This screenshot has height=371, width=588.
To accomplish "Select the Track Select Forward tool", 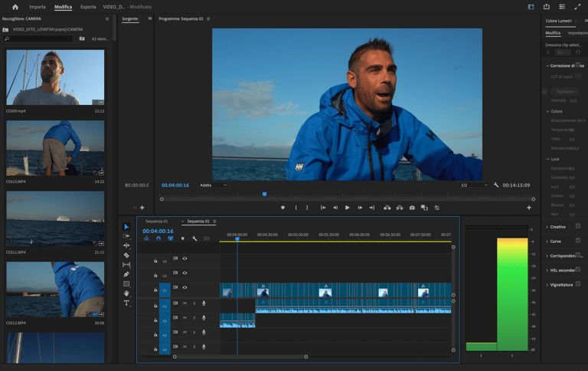I will coord(126,236).
